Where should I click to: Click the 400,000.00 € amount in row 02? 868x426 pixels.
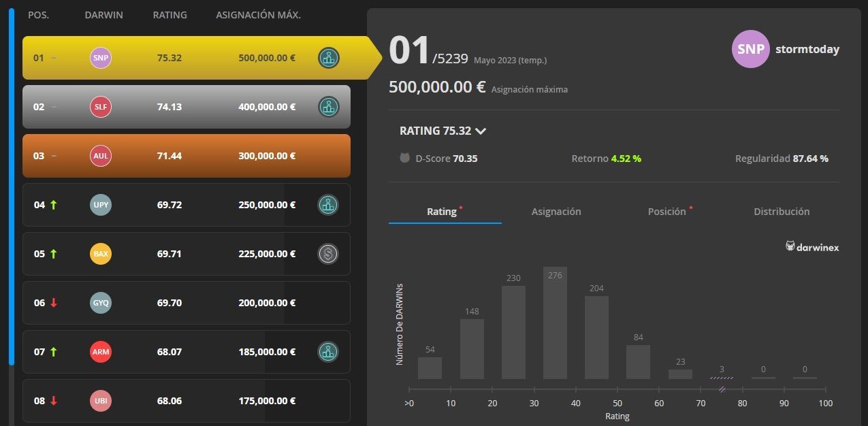267,107
